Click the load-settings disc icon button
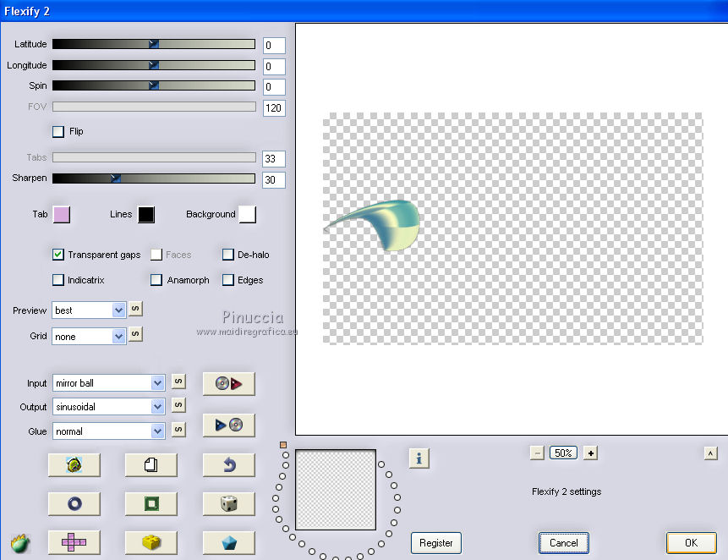Viewport: 728px width, 560px height. (228, 383)
